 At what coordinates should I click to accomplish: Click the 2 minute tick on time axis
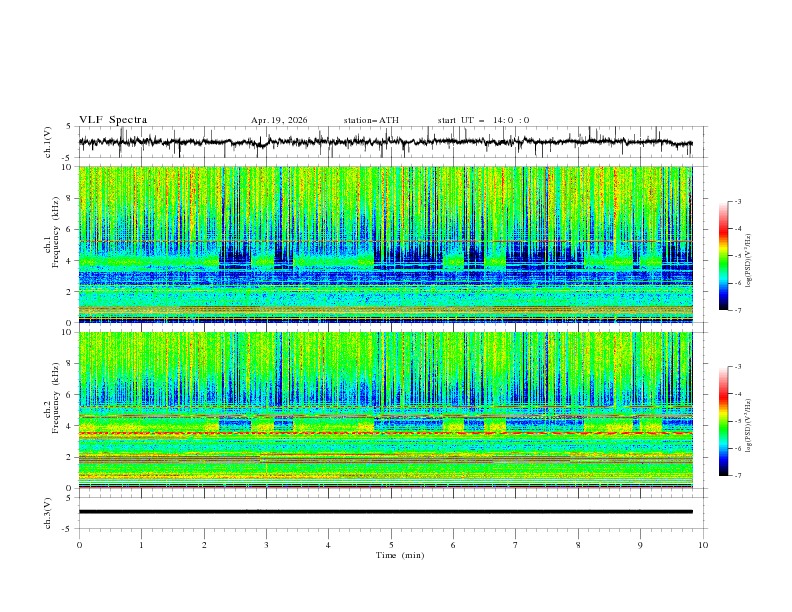(x=204, y=545)
